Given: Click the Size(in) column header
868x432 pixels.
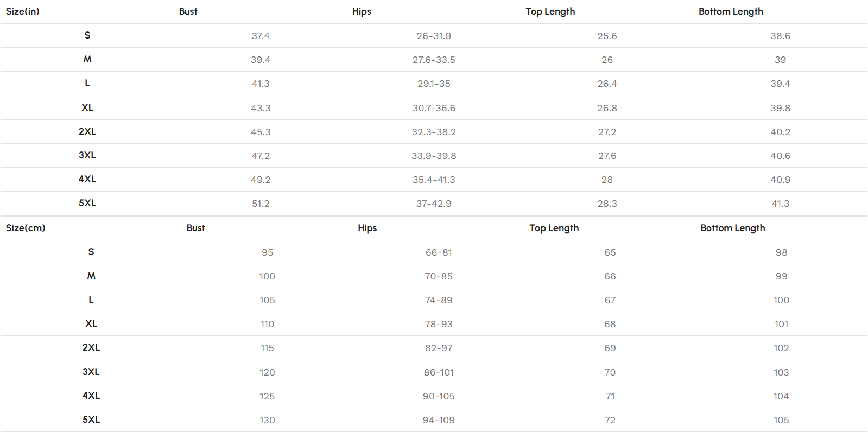Looking at the screenshot, I should pyautogui.click(x=23, y=11).
